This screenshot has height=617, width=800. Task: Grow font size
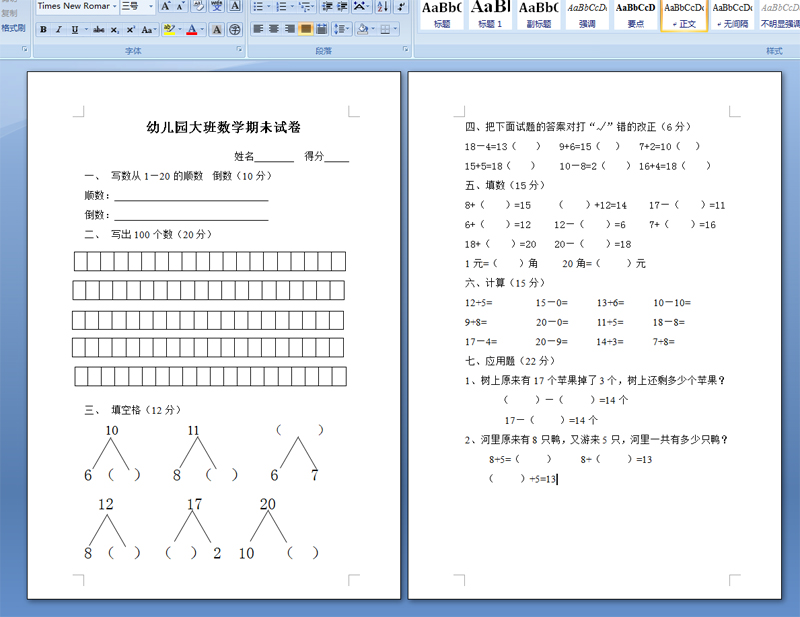point(165,7)
